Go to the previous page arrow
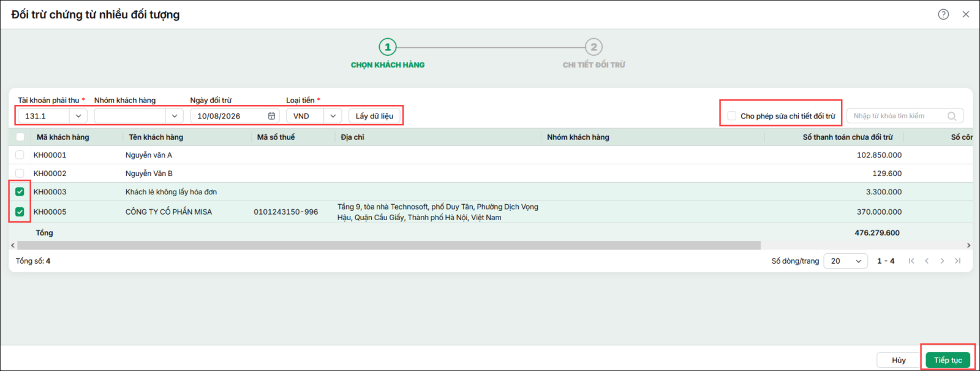980x371 pixels. click(x=927, y=261)
